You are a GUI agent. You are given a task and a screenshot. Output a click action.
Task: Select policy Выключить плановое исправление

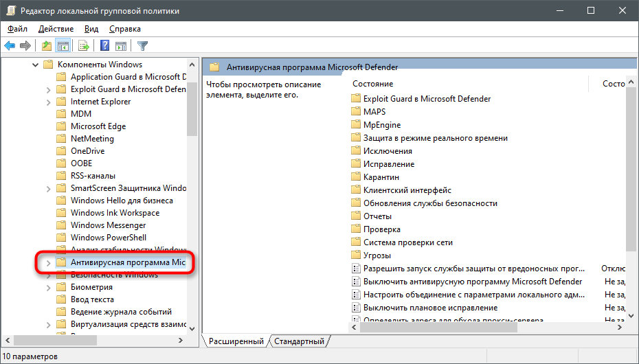coord(425,308)
